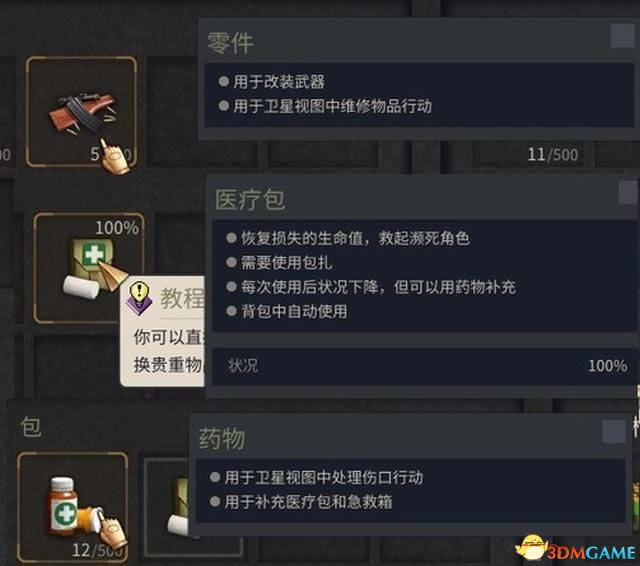The image size is (640, 566).
Task: Click the empty slot below the medical kit
Action: coord(77,366)
